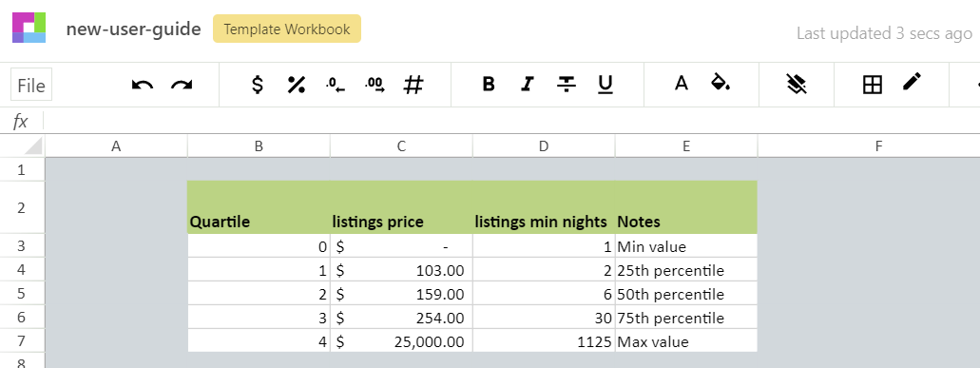Undo the last action

click(143, 85)
